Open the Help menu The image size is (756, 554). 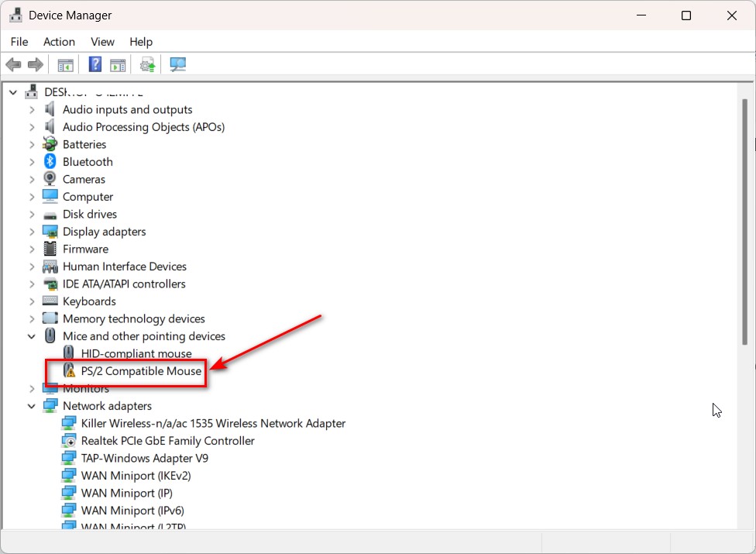coord(141,42)
